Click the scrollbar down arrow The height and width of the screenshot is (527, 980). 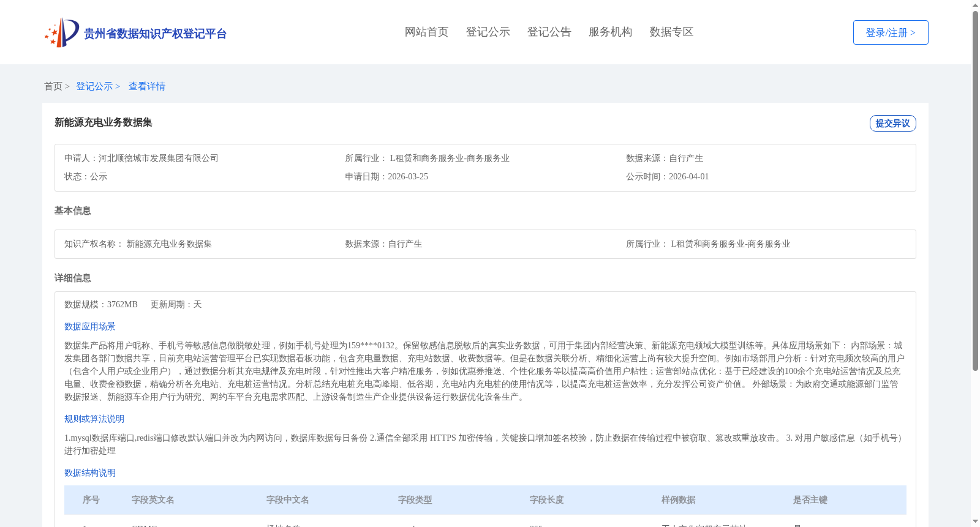[975, 522]
